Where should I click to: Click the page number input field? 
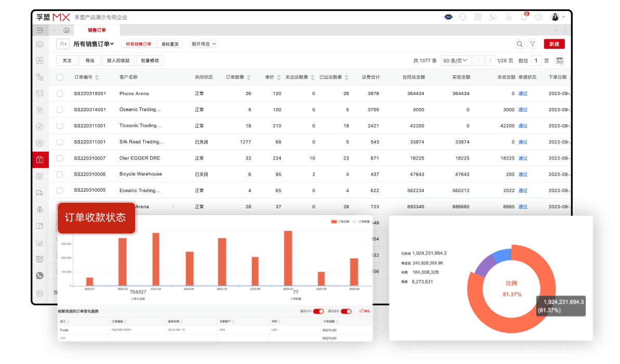click(x=536, y=61)
